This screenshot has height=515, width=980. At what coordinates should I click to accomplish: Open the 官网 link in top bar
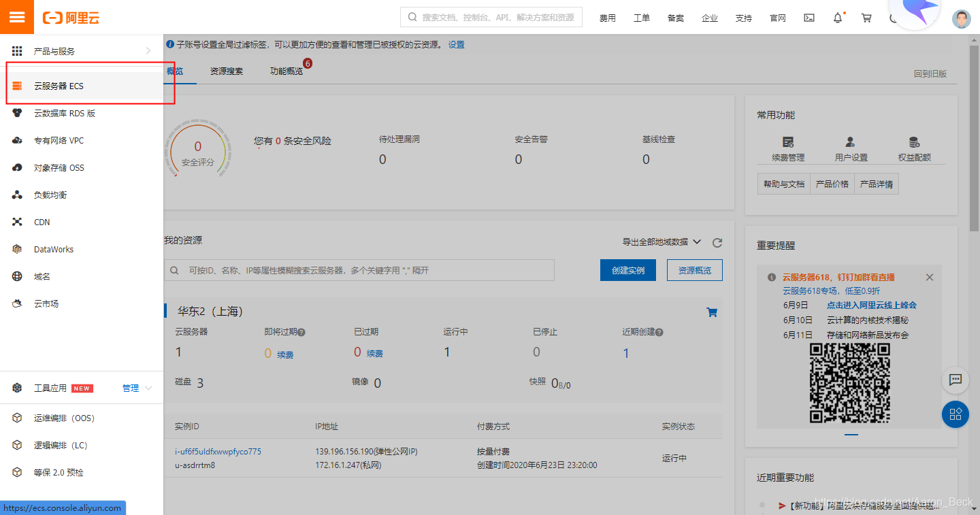click(x=778, y=18)
